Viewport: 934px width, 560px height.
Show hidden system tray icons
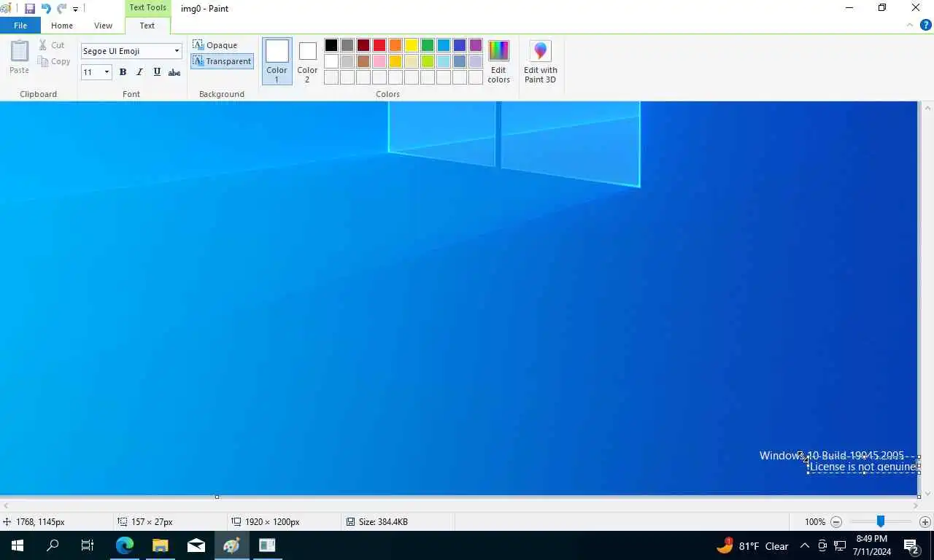click(805, 545)
